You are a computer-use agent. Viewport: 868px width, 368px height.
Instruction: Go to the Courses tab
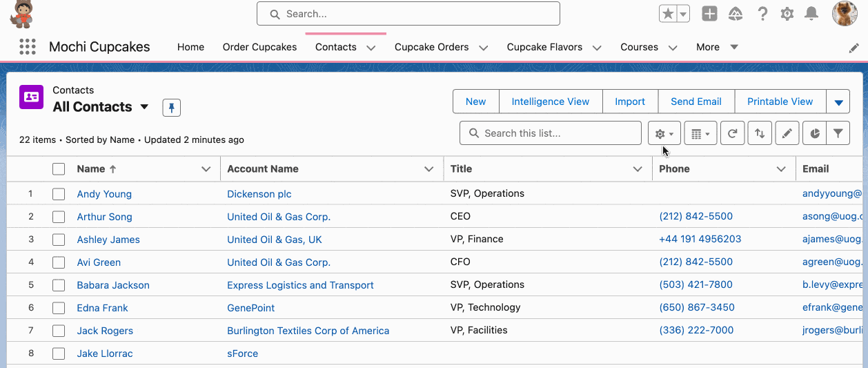[x=639, y=47]
